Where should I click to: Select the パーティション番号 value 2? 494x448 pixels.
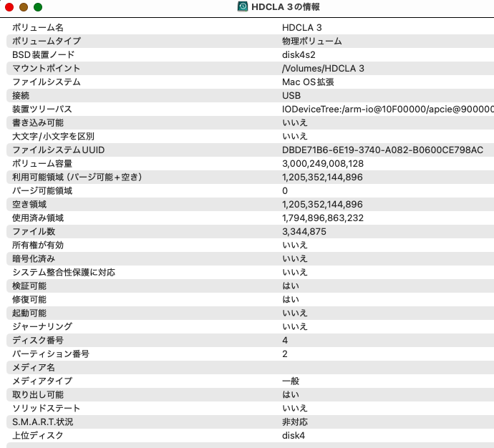285,354
